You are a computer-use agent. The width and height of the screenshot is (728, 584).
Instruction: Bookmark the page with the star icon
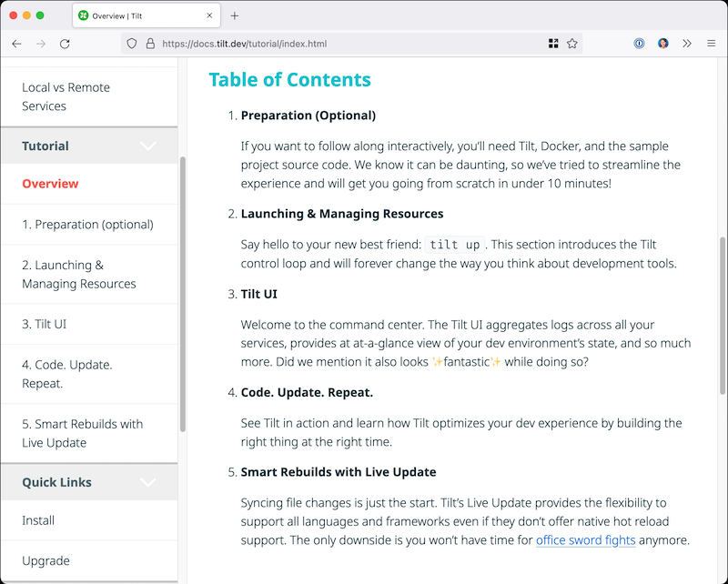[x=572, y=44]
